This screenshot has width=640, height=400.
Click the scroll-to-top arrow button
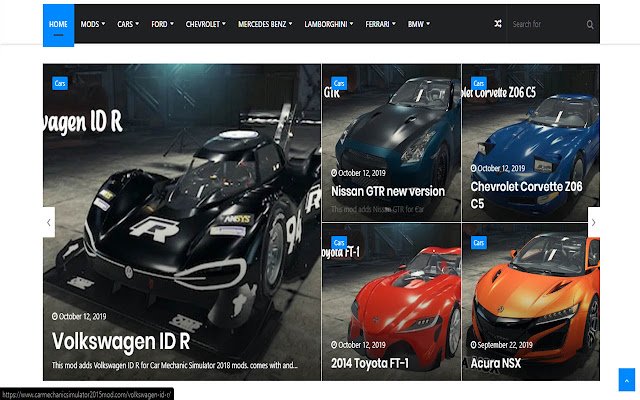pos(627,380)
